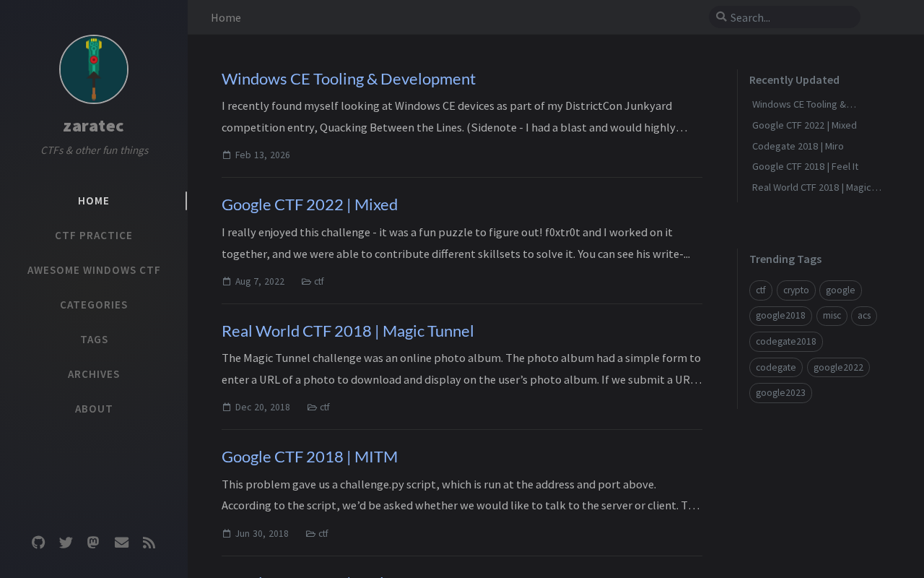Select the crypto trending tag

796,290
